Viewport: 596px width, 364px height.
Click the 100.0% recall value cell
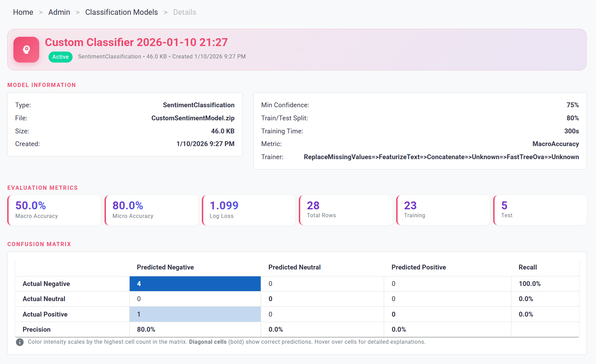pos(530,284)
